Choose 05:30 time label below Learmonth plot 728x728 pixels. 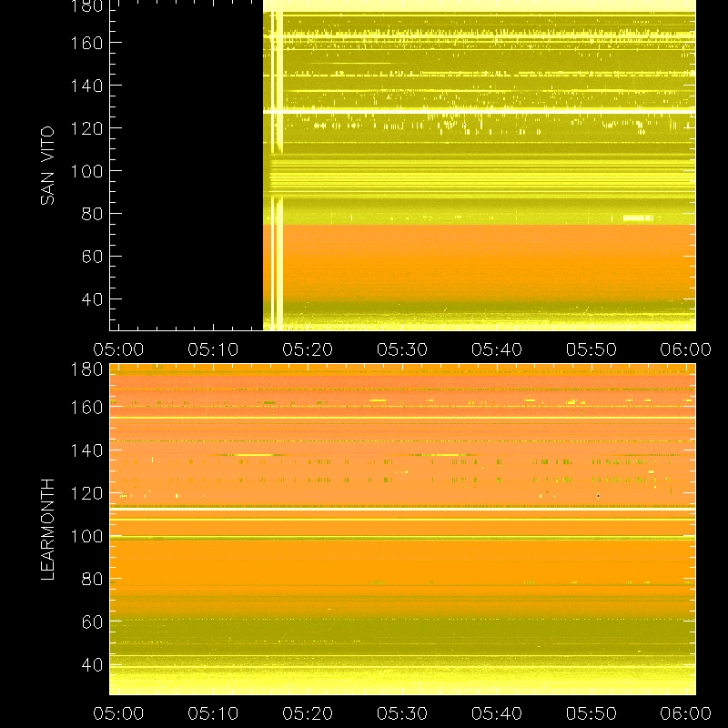(x=402, y=713)
